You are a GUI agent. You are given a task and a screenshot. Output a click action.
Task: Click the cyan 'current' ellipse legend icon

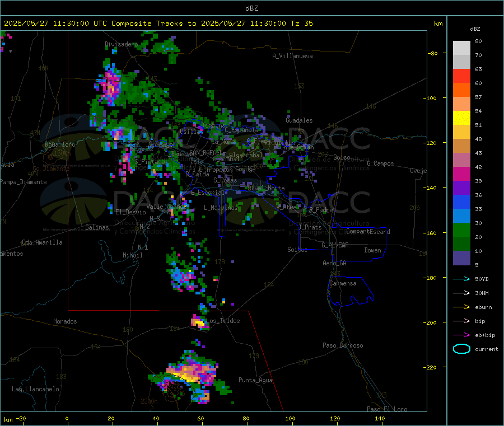461,349
